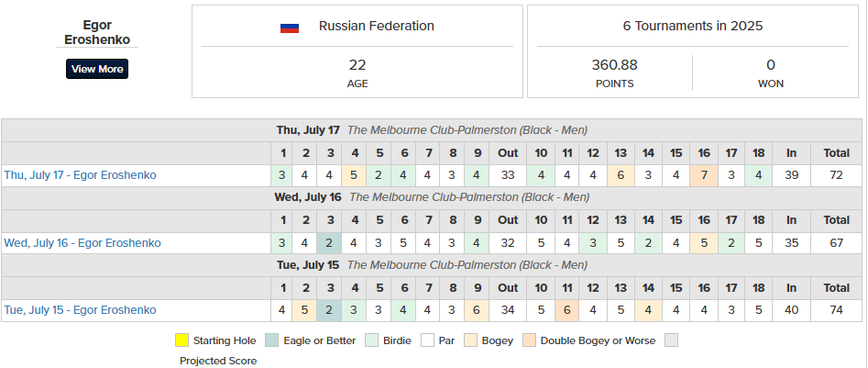Click the View More button
Image resolution: width=868 pixels, height=368 pixels.
coord(97,69)
